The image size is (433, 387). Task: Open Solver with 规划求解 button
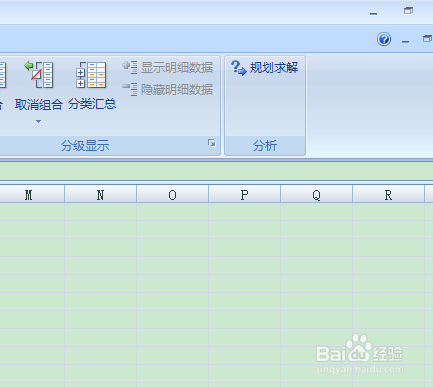[265, 68]
